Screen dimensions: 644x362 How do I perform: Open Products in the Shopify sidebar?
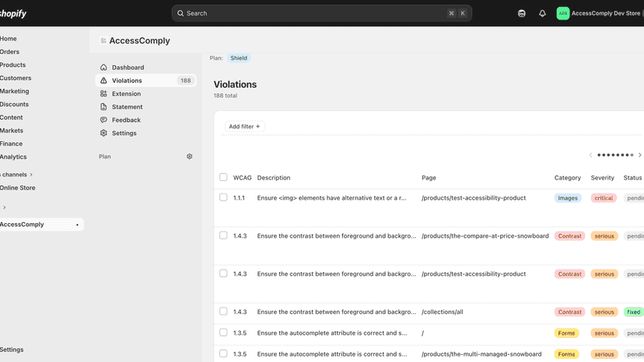click(12, 64)
